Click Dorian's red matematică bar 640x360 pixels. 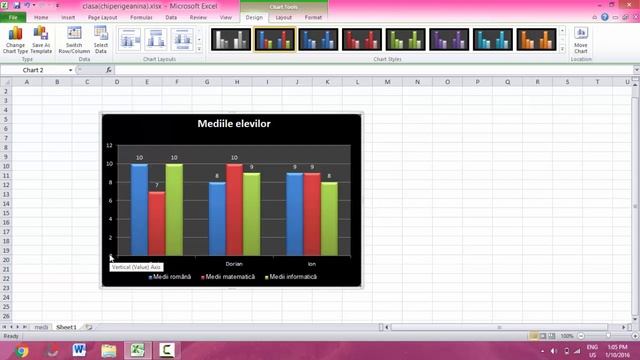(234, 210)
